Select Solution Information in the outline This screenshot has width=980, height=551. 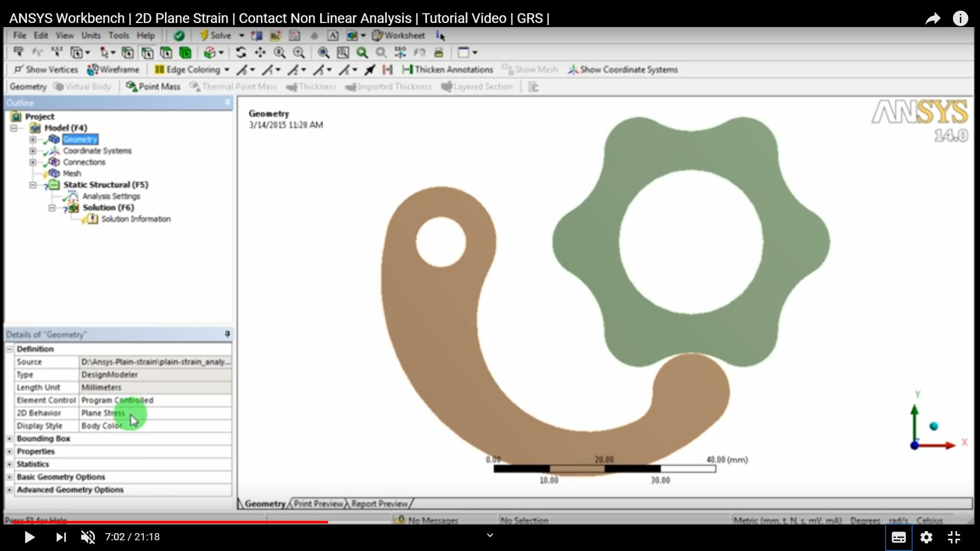(x=136, y=219)
